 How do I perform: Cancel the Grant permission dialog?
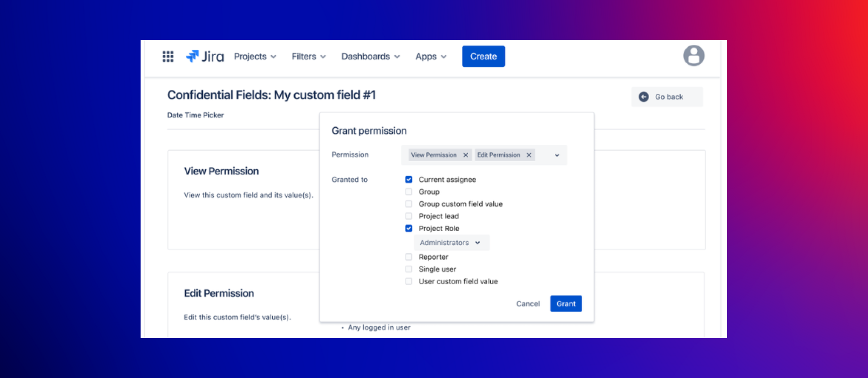click(528, 304)
